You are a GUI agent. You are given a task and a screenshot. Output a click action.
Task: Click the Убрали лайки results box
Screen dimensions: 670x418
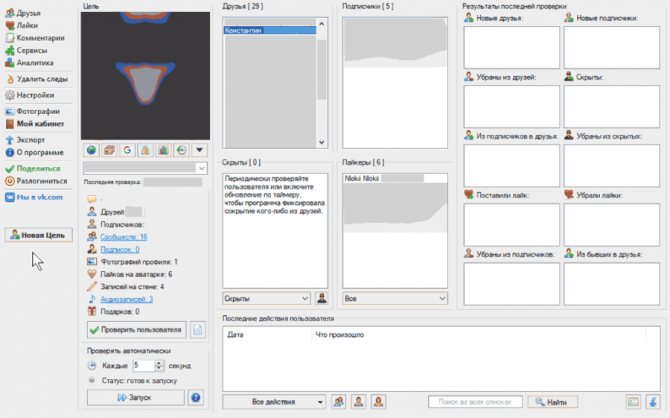(611, 224)
